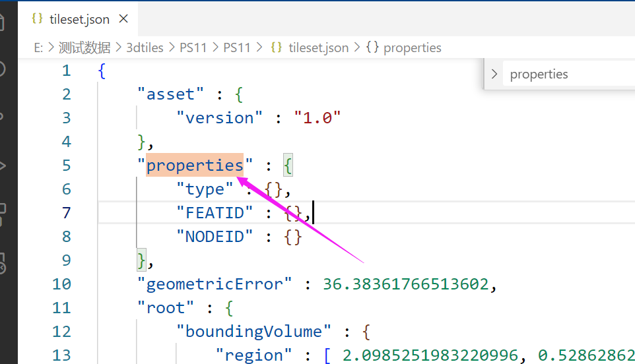The image size is (635, 364).
Task: Click the braces icon before tileset.json breadcrumb
Action: click(x=276, y=47)
